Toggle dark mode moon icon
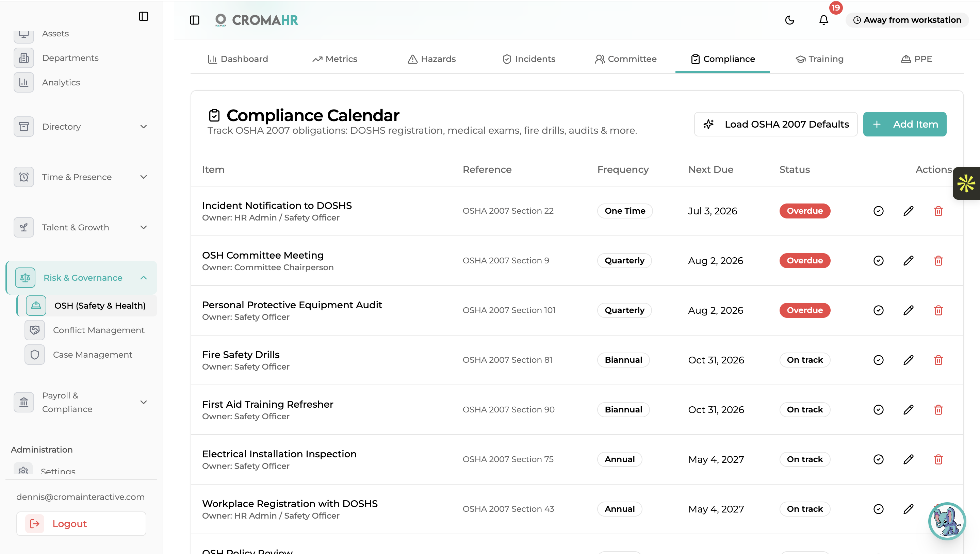The width and height of the screenshot is (980, 554). [x=790, y=20]
